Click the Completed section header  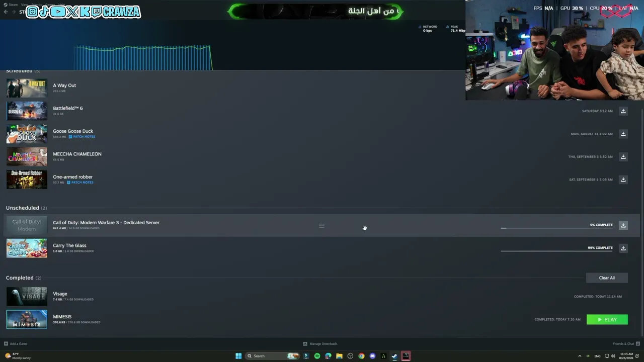tap(24, 278)
